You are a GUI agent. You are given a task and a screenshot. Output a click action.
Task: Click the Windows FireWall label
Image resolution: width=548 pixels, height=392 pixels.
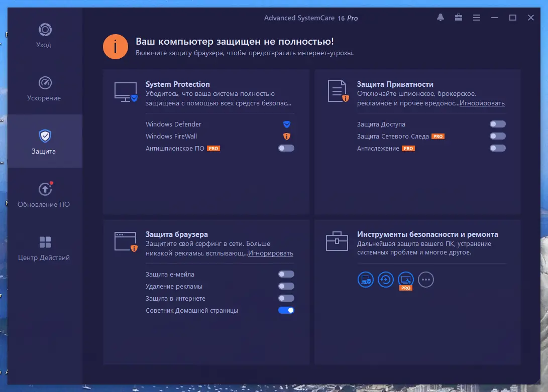click(171, 136)
